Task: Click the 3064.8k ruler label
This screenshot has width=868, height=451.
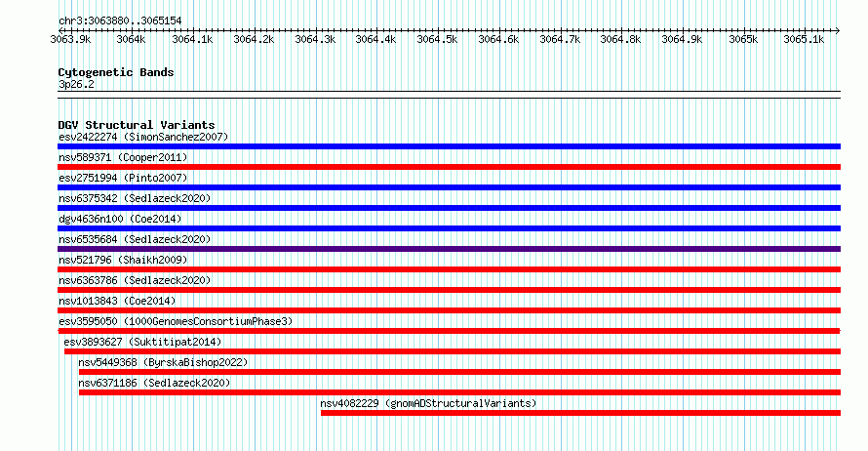Action: (x=620, y=40)
